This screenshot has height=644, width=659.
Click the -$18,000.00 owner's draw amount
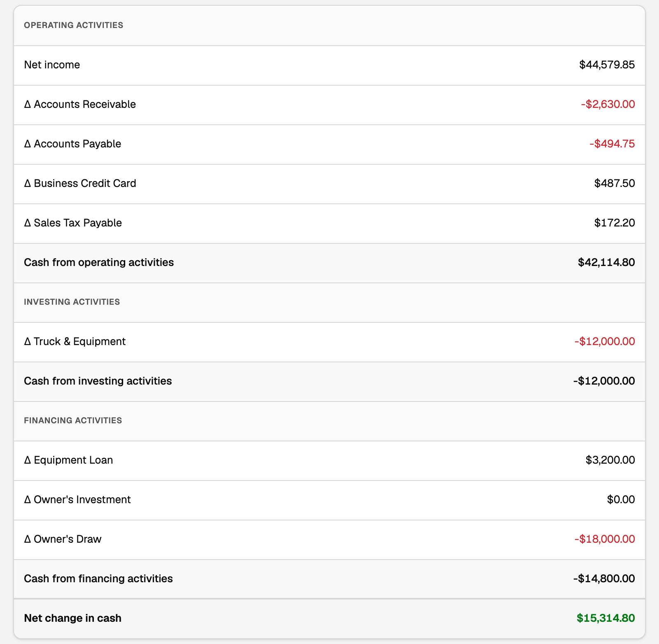tap(605, 539)
